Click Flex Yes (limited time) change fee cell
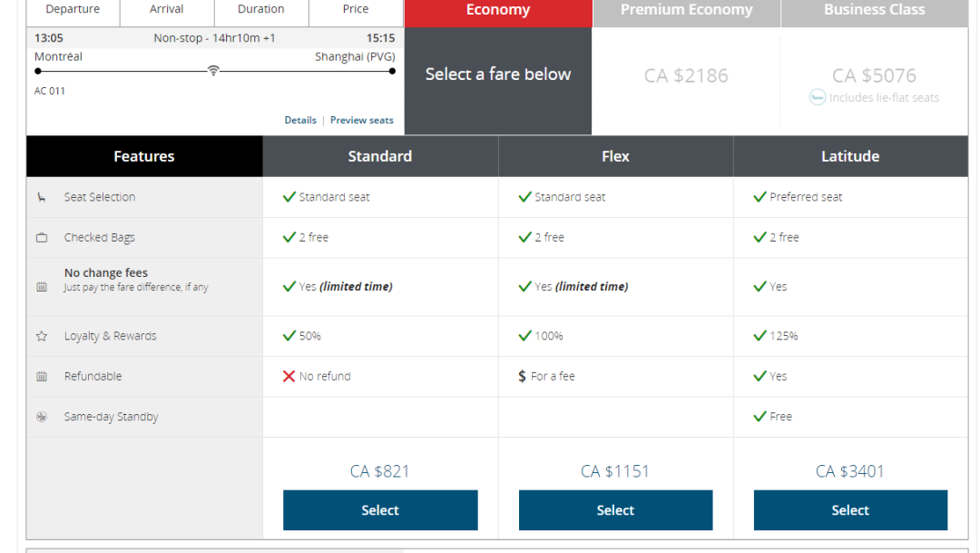Viewport: 980px width, 553px height. click(x=615, y=287)
